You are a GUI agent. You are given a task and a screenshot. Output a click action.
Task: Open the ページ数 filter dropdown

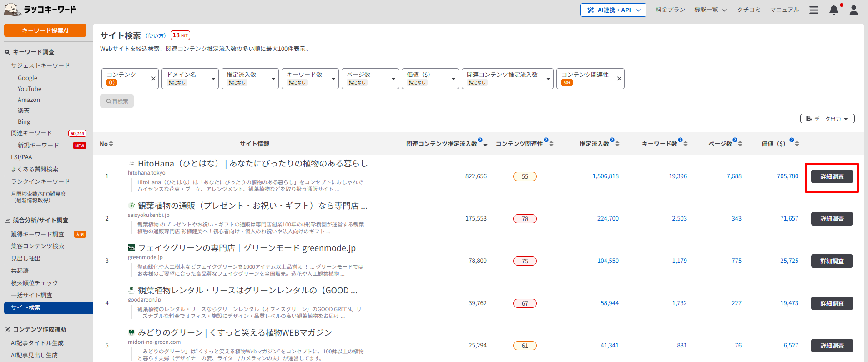tap(370, 79)
